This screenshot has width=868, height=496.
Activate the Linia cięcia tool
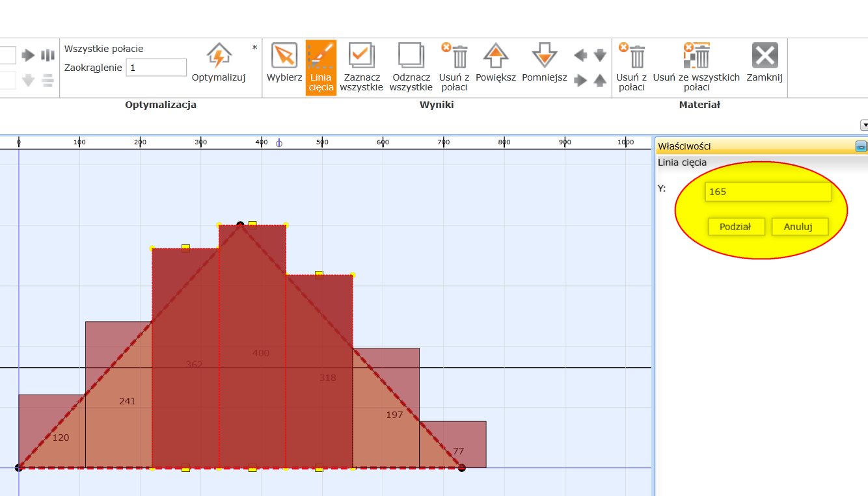[x=321, y=57]
